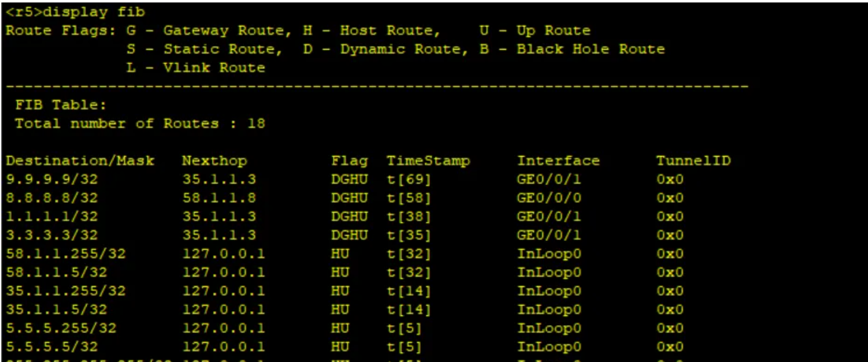Click the GE0/0/0 interface entry
This screenshot has width=868, height=362.
coord(549,199)
